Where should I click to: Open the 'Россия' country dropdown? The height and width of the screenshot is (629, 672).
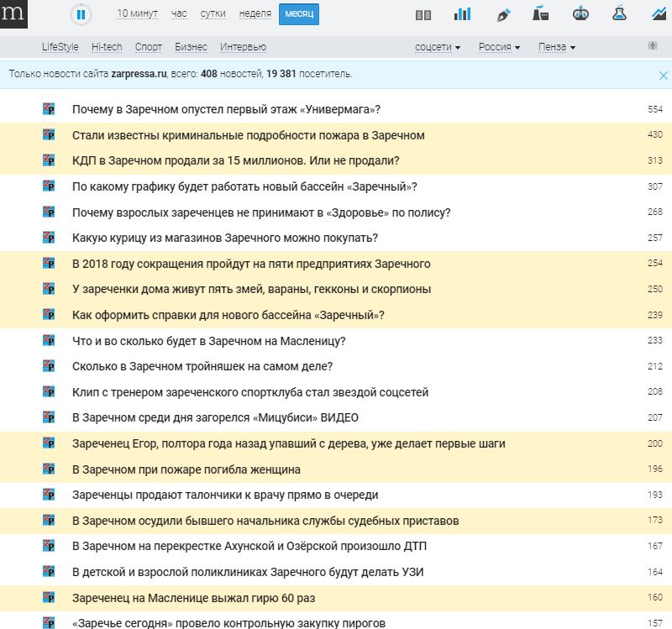499,47
